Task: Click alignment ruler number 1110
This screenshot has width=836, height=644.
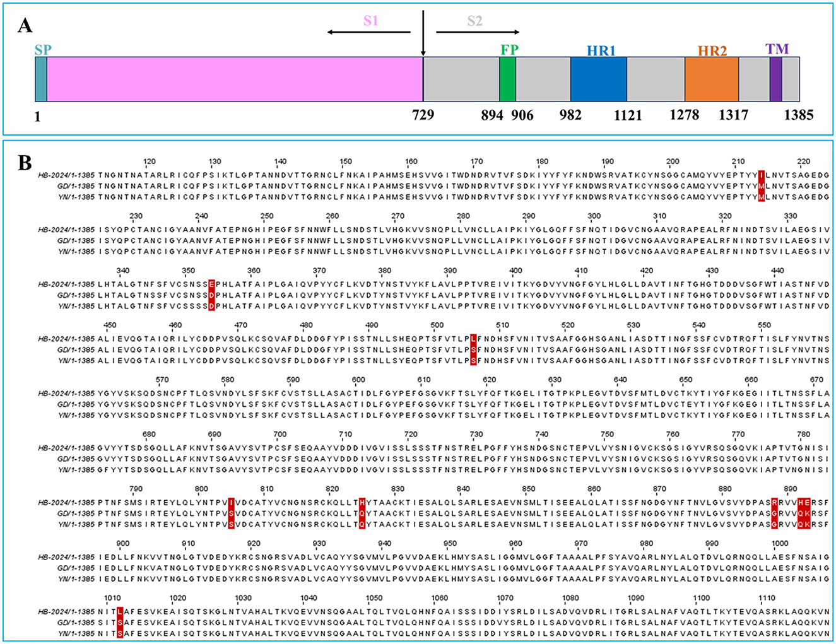Action: coord(767,598)
